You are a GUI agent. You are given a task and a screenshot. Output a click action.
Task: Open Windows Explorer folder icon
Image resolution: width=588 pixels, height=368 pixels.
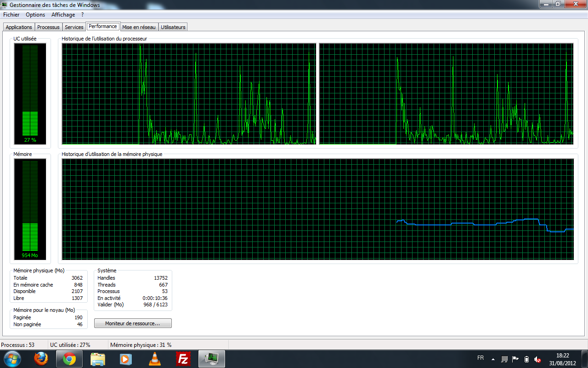(x=98, y=358)
